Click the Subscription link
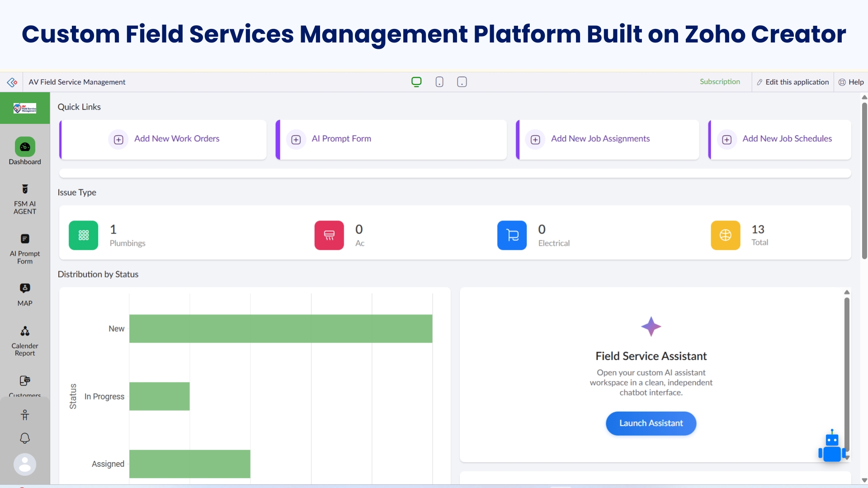The width and height of the screenshot is (868, 488). (x=720, y=82)
